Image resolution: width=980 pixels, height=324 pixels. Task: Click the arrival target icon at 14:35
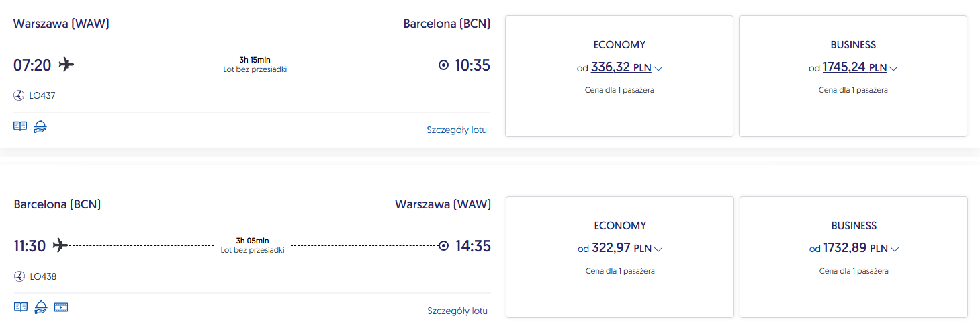point(443,246)
